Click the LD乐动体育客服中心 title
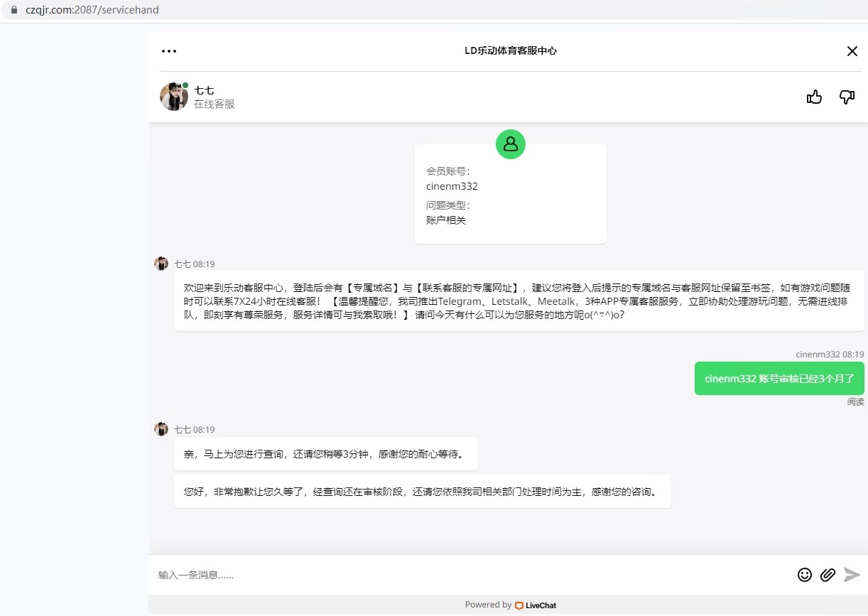Screen dimensions: 868x616 510,51
